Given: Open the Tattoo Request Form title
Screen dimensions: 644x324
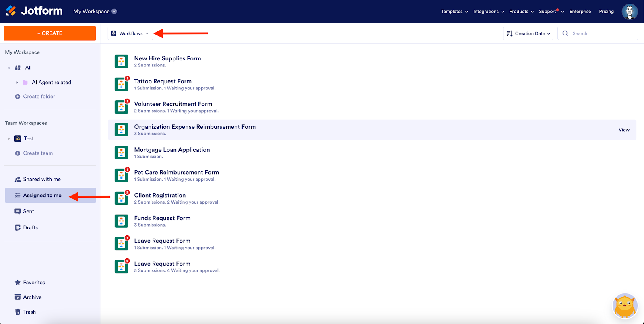Looking at the screenshot, I should pos(163,81).
